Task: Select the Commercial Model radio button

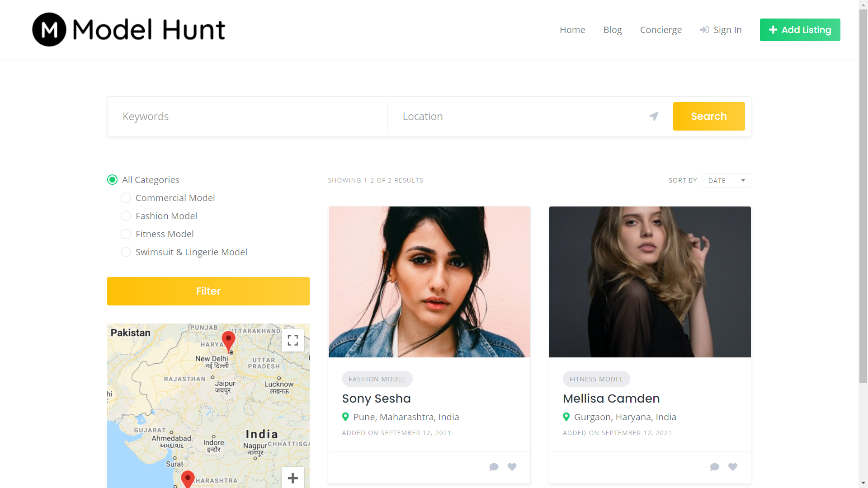Action: click(126, 198)
